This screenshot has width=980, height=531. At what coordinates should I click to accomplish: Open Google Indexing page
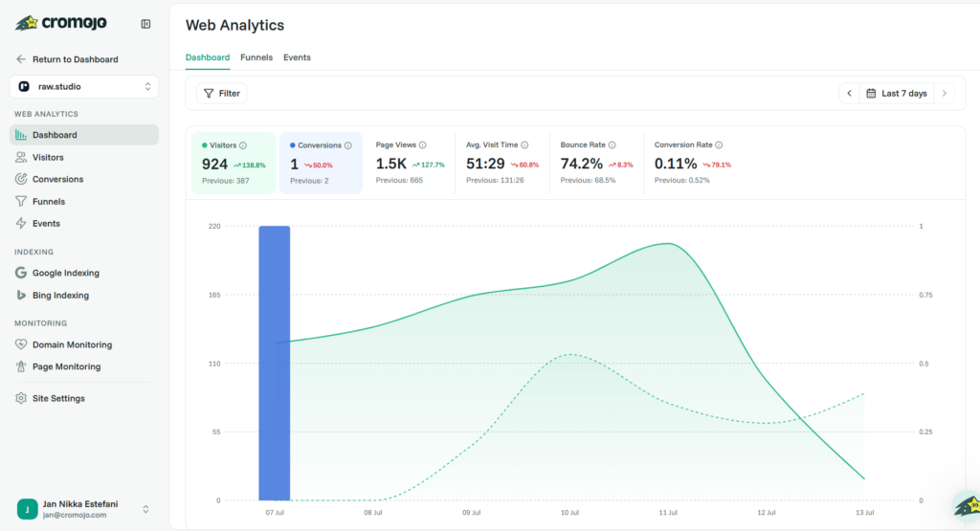pos(84,273)
